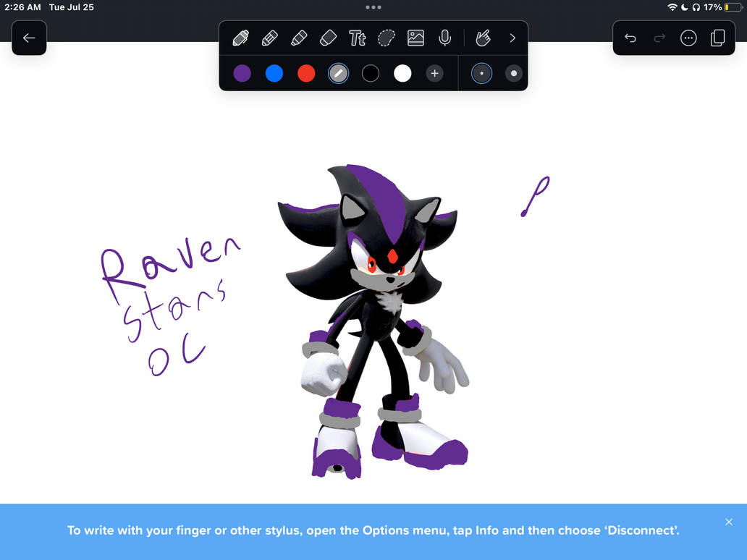Screen dimensions: 747x560
Task: Select the Pen tool
Action: click(240, 38)
